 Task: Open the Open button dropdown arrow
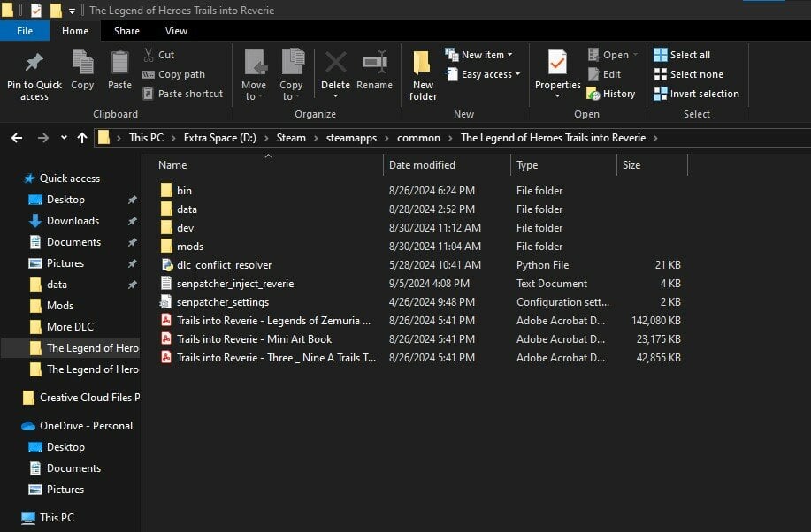(635, 55)
